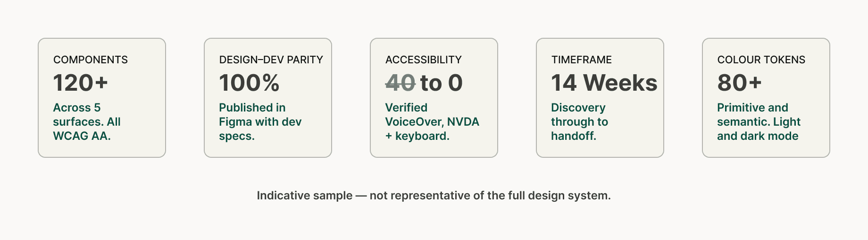Click 'Primitive and semantic. Light and dark mode'
The height and width of the screenshot is (240, 868).
point(759,122)
